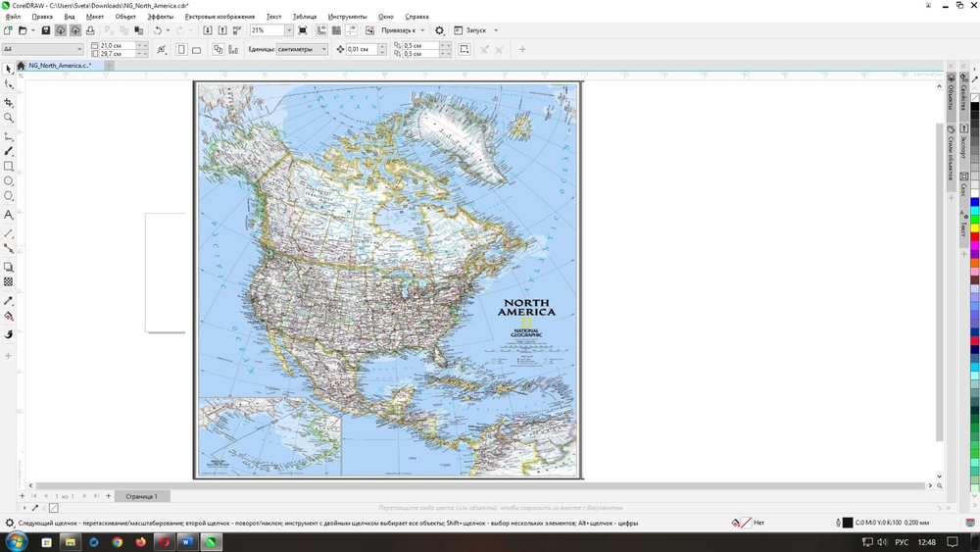Open the Эффекты menu
The image size is (980, 552).
tap(160, 17)
